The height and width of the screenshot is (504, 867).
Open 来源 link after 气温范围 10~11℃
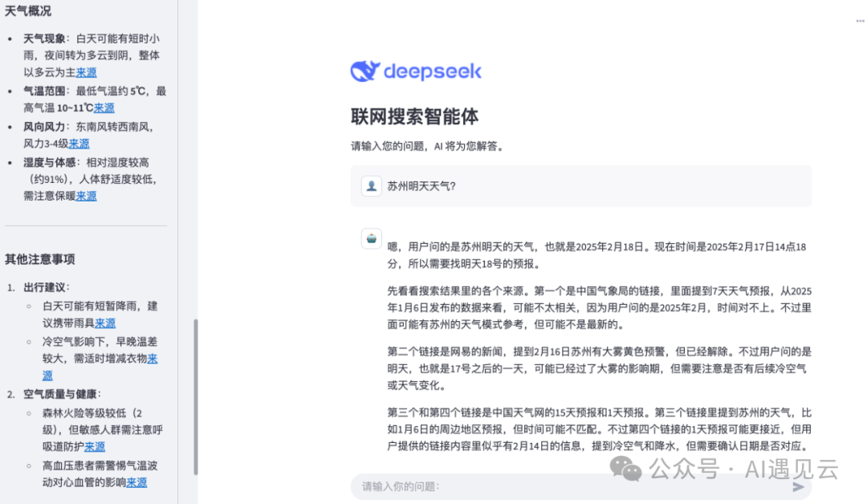(104, 108)
